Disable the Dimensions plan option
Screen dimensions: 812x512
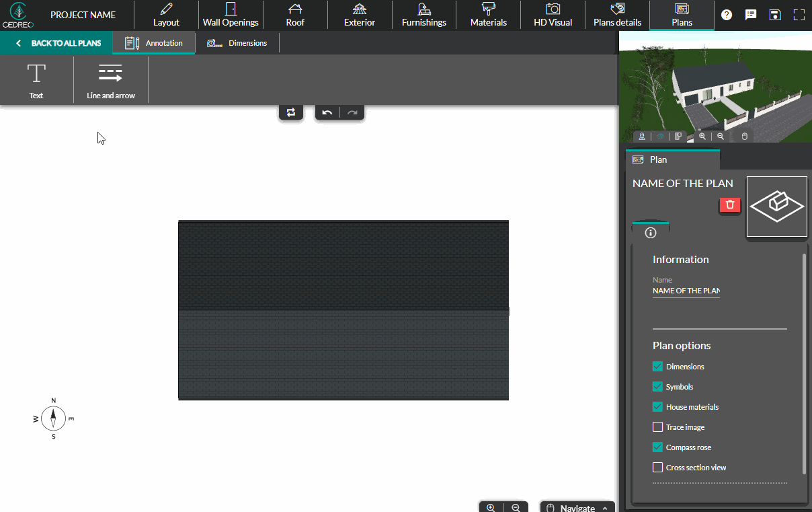tap(657, 366)
